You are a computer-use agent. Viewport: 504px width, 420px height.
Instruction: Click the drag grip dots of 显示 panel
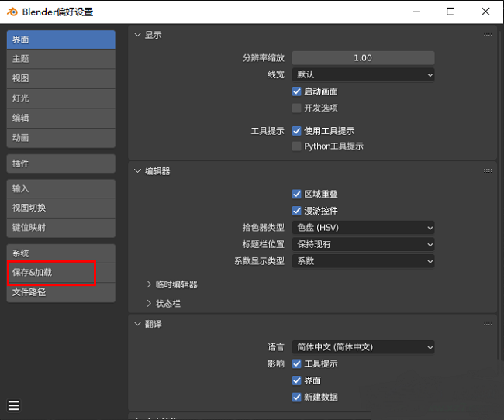(x=488, y=34)
